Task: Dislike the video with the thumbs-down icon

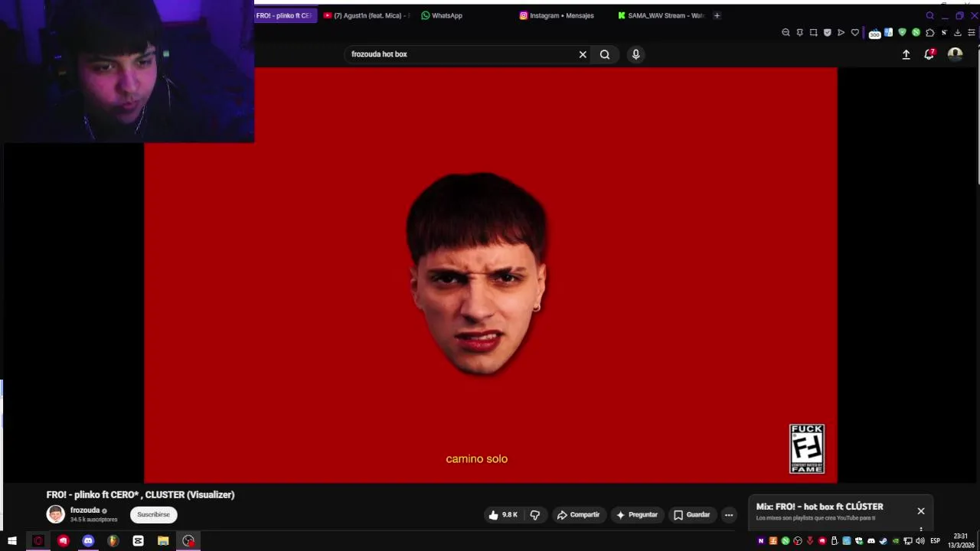Action: pos(535,515)
